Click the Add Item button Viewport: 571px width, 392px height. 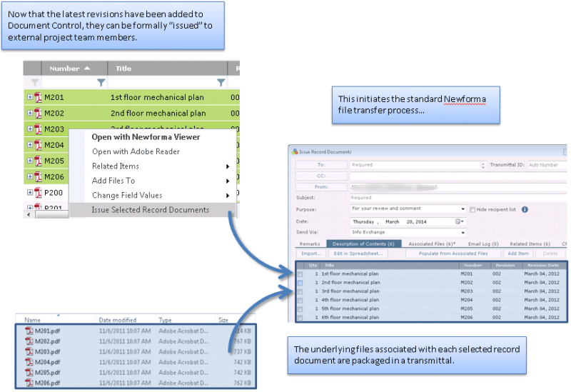pyautogui.click(x=518, y=253)
